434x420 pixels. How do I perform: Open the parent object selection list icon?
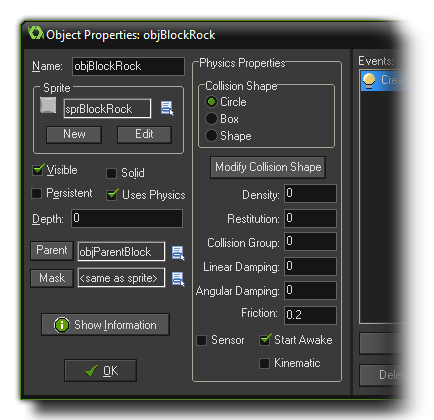pyautogui.click(x=178, y=253)
